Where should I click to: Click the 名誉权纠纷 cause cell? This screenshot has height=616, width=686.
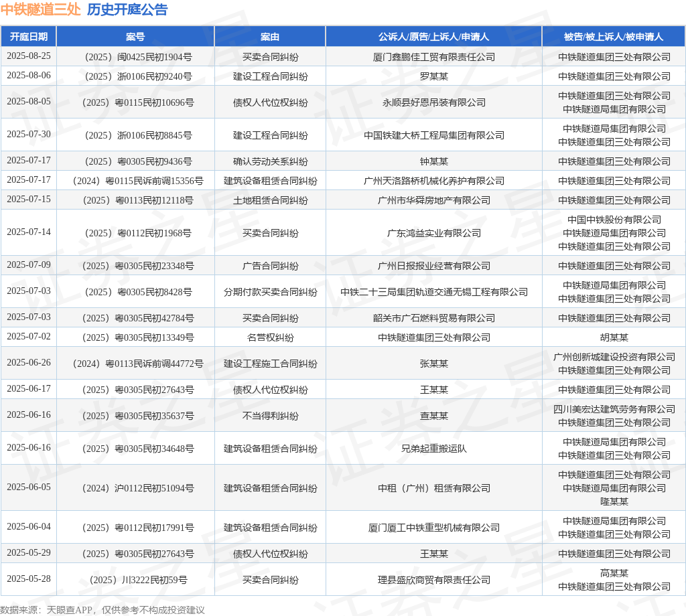click(271, 337)
